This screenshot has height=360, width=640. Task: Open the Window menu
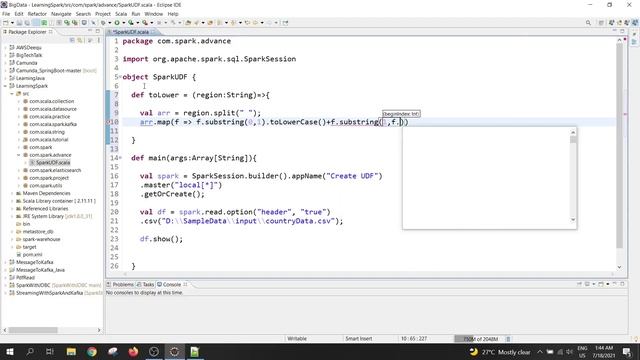pyautogui.click(x=153, y=14)
